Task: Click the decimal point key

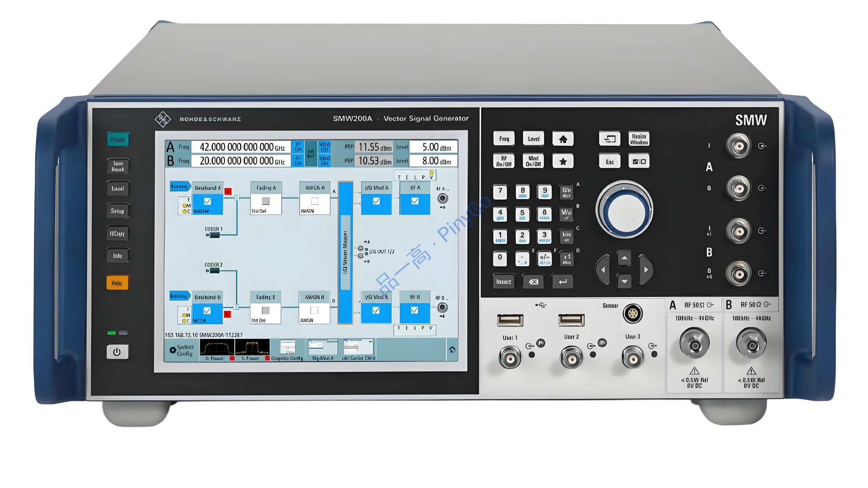Action: click(x=522, y=258)
